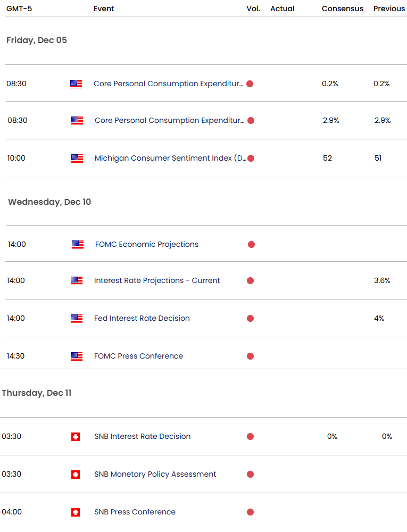Click the Swiss flag beside SNB Monetary Policy Assessment
Viewport: 407px width, 532px height.
76,475
